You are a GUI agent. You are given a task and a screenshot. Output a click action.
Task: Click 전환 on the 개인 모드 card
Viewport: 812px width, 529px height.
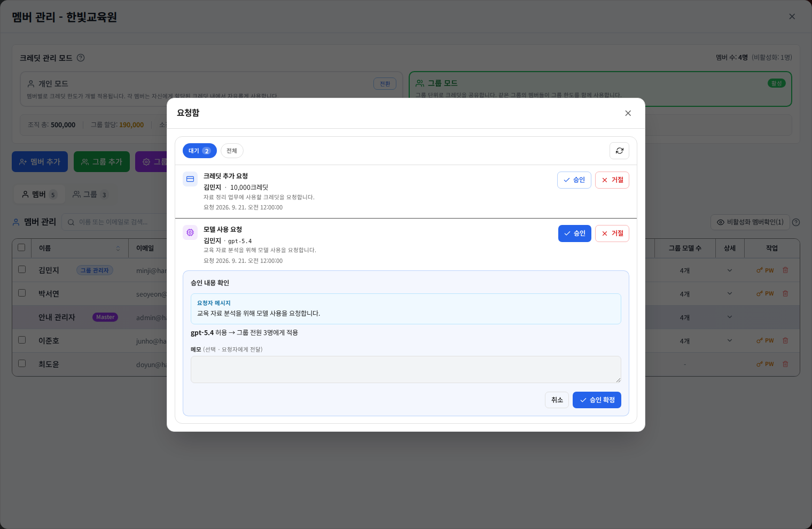tap(385, 84)
